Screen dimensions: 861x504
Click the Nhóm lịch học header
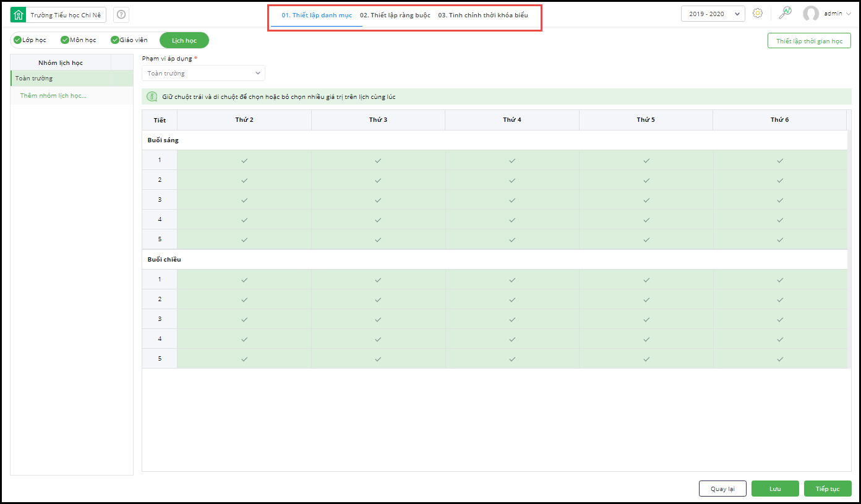click(61, 62)
